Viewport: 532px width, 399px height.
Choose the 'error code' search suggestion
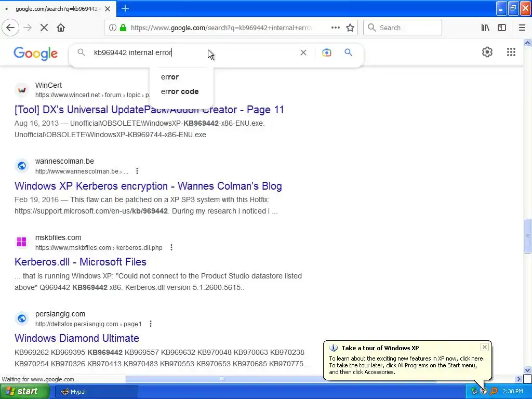pyautogui.click(x=180, y=91)
